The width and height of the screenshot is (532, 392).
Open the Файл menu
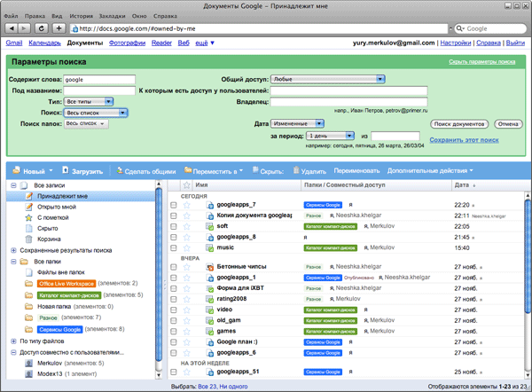click(11, 16)
